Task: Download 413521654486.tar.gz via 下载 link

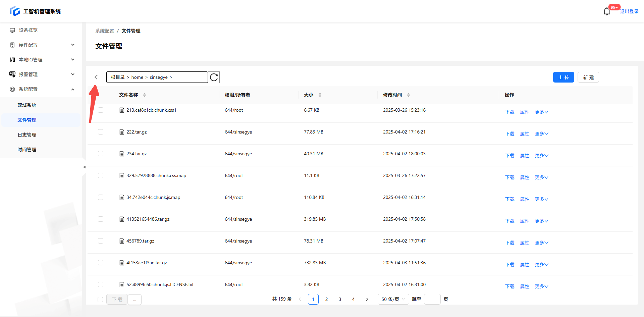Action: pyautogui.click(x=509, y=221)
